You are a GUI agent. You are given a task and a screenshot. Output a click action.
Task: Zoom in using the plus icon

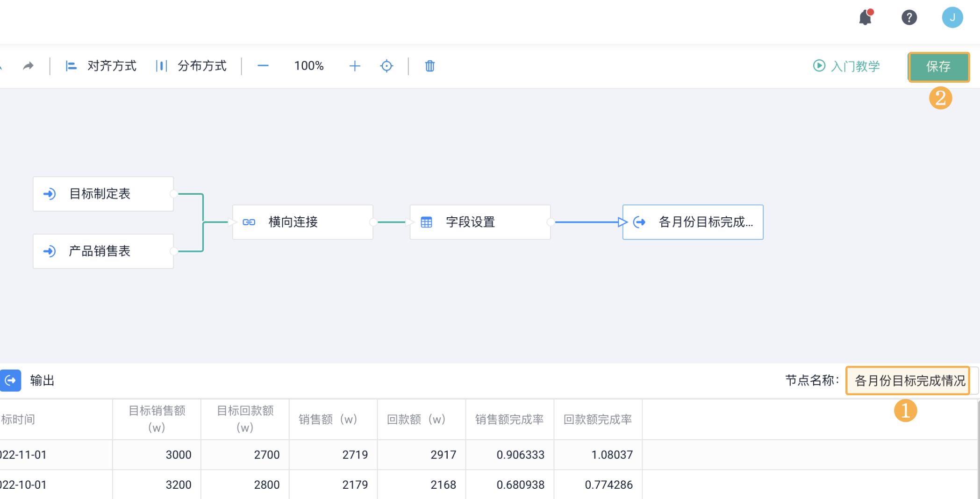(x=355, y=66)
